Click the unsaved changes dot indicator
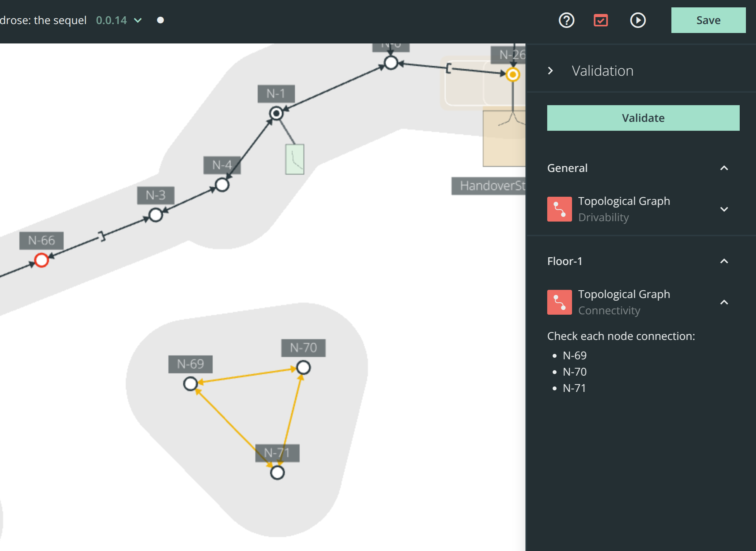This screenshot has height=551, width=756. coord(160,20)
